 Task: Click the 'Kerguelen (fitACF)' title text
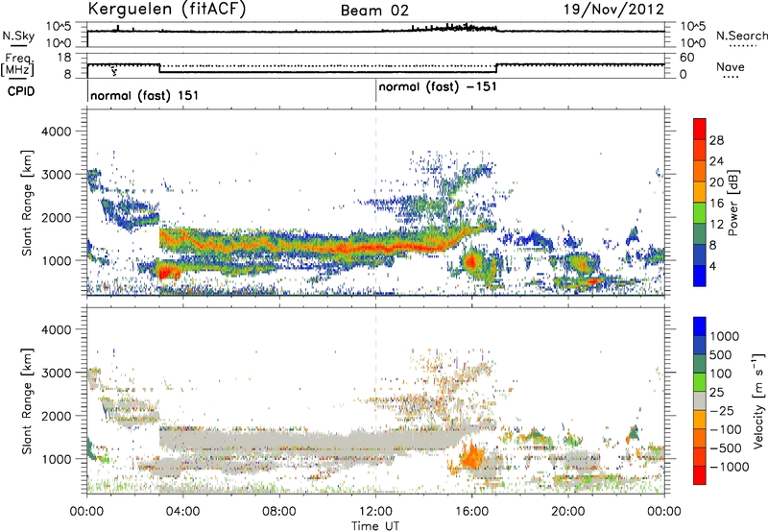coord(166,10)
